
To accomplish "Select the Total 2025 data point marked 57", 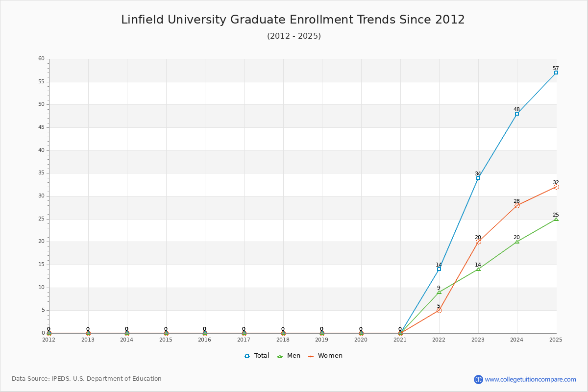I will [x=556, y=73].
